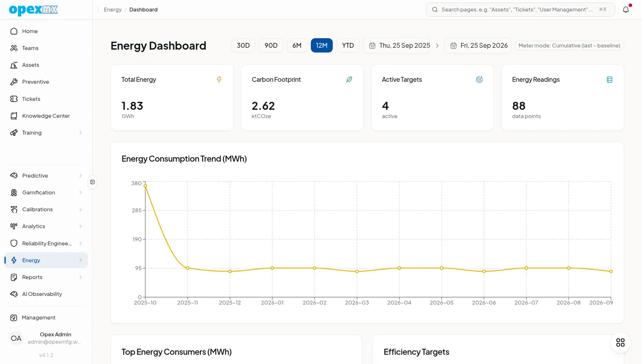Screen dimensions: 642x364
Task: Click the Active Targets target icon
Action: pyautogui.click(x=479, y=79)
